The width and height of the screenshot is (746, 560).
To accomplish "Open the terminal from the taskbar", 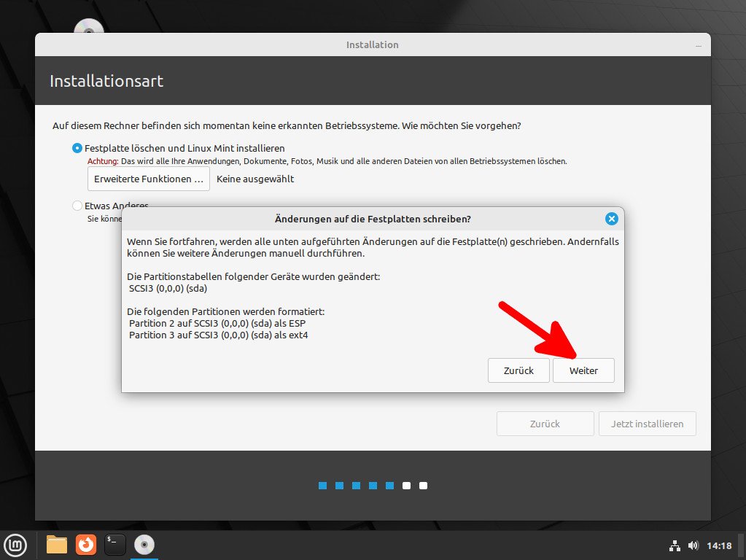I will pos(114,545).
